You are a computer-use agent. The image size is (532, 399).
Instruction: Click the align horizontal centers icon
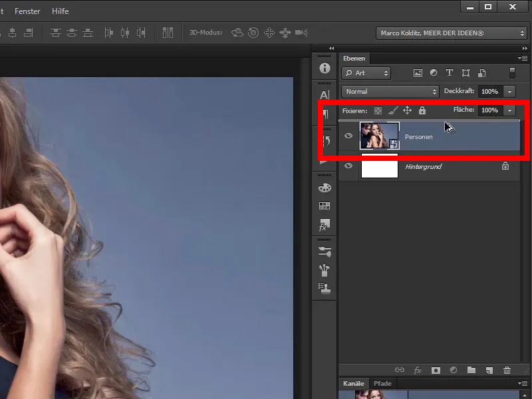(12, 33)
